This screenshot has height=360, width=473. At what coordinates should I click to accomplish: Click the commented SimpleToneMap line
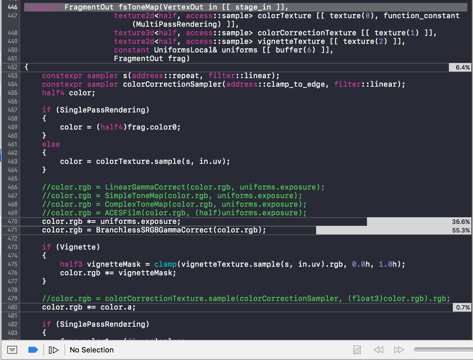[x=172, y=196]
